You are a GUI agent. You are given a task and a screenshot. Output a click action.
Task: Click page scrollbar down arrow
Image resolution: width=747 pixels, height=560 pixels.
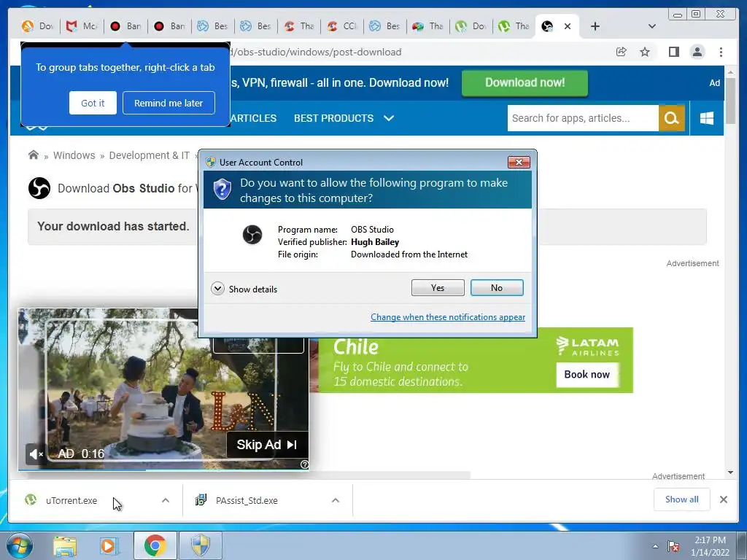click(x=730, y=472)
